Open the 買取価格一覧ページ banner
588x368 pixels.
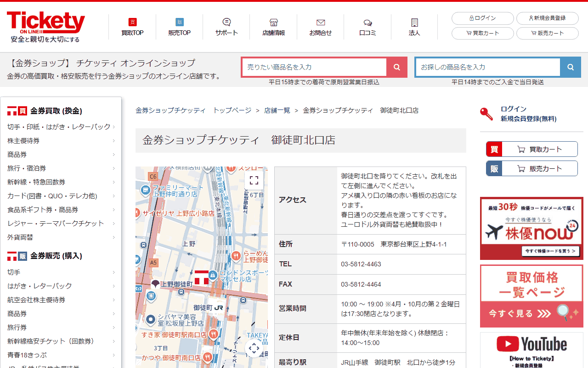[531, 296]
